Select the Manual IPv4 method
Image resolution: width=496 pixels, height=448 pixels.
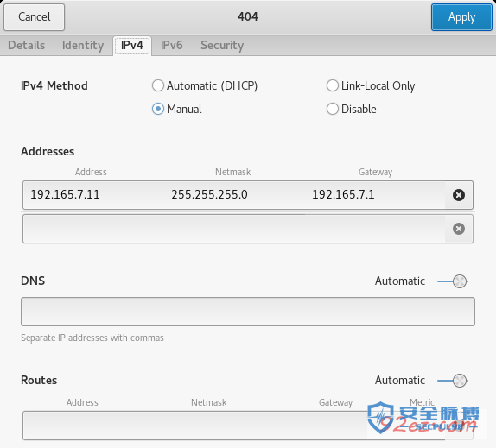[176, 109]
